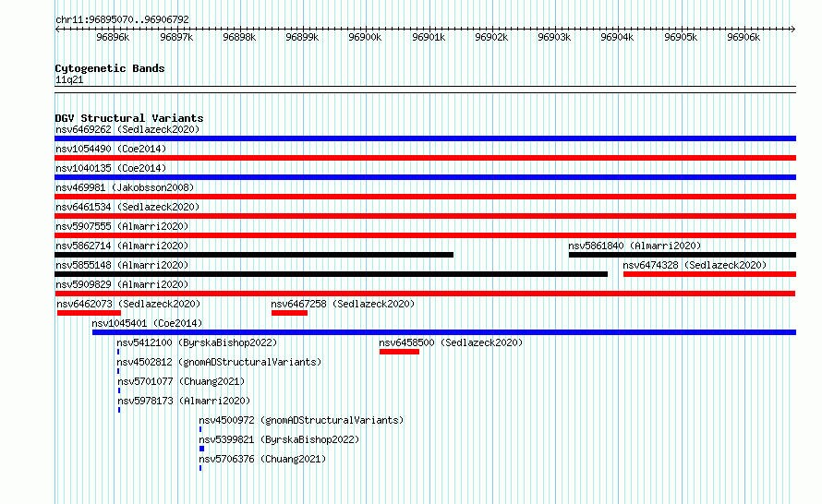Click the 96906k ruler position
Viewport: 822px width, 504px height.
[x=743, y=37]
